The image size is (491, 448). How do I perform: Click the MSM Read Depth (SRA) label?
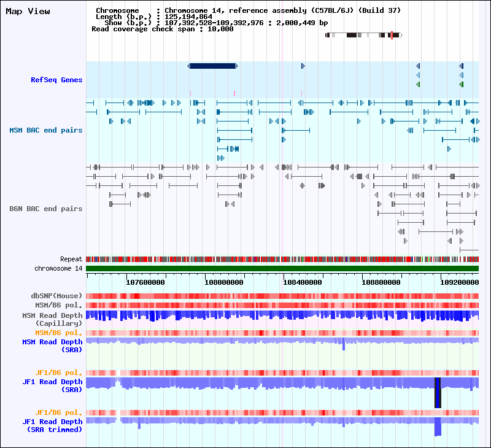52,346
